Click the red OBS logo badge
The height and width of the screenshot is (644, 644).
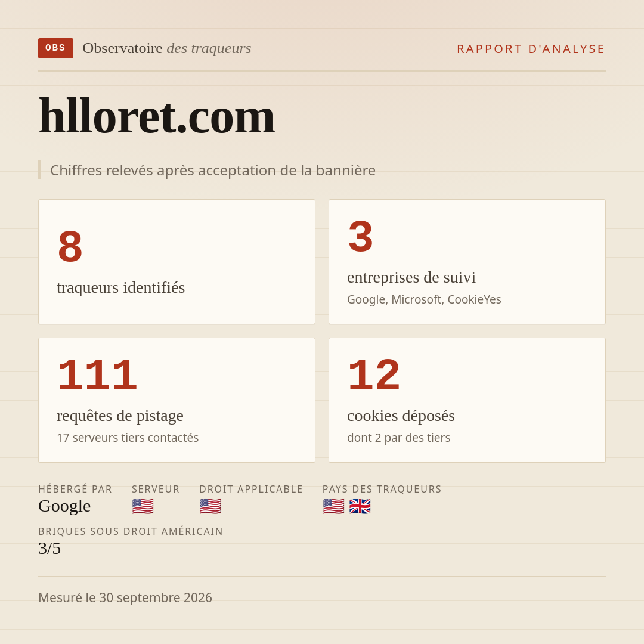tap(56, 48)
